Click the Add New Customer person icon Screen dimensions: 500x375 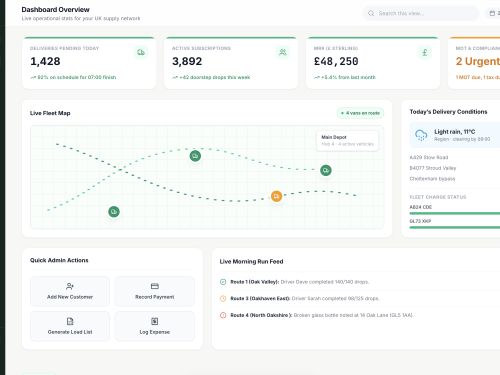(70, 286)
